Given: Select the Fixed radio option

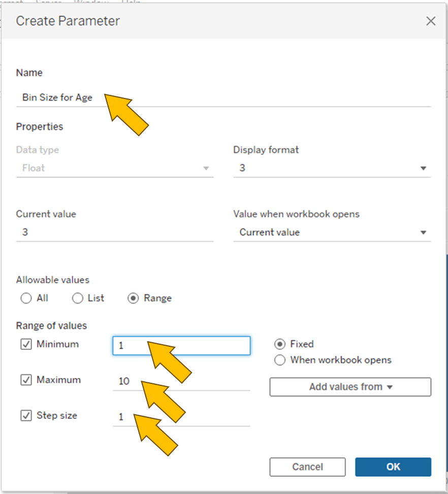Looking at the screenshot, I should click(x=280, y=344).
